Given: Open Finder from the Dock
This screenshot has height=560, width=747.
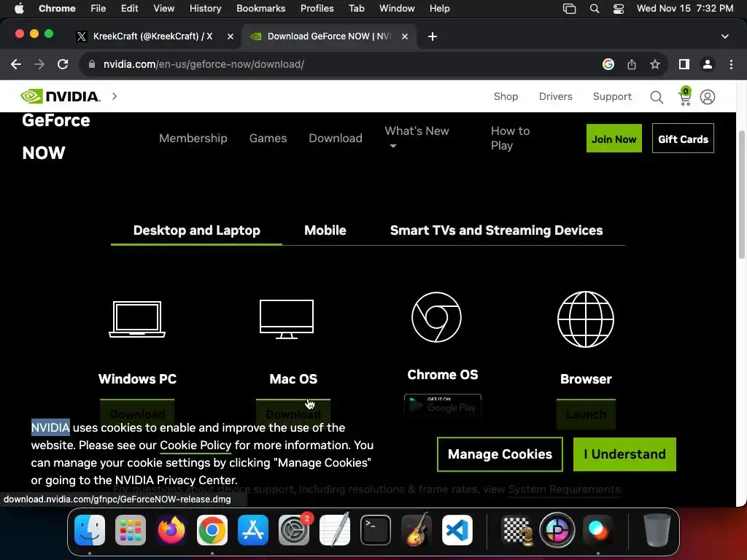Looking at the screenshot, I should tap(90, 530).
